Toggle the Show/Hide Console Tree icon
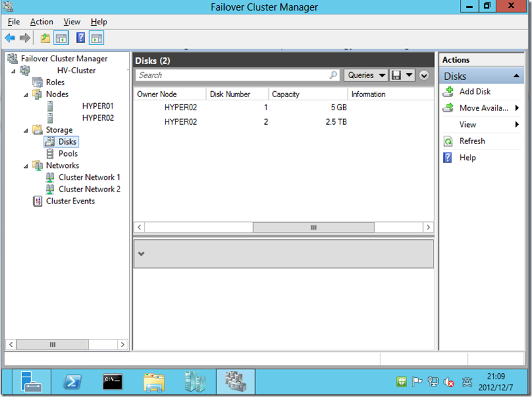The image size is (532, 397). pyautogui.click(x=61, y=38)
